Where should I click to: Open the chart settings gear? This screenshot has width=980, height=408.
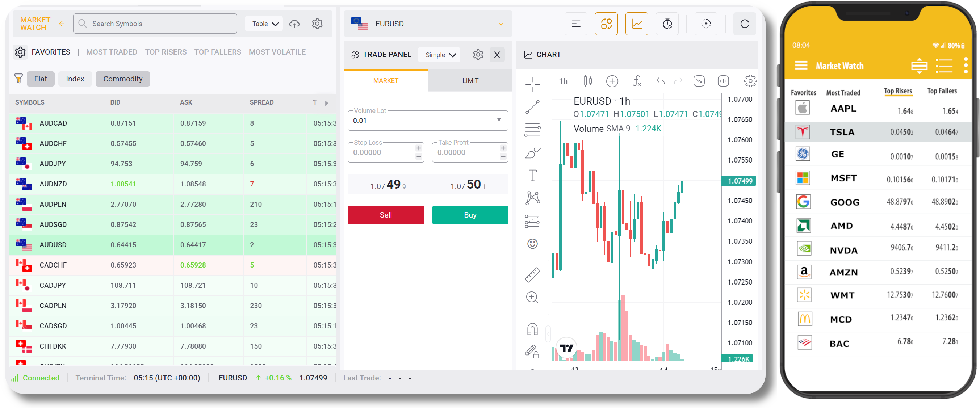(x=750, y=81)
